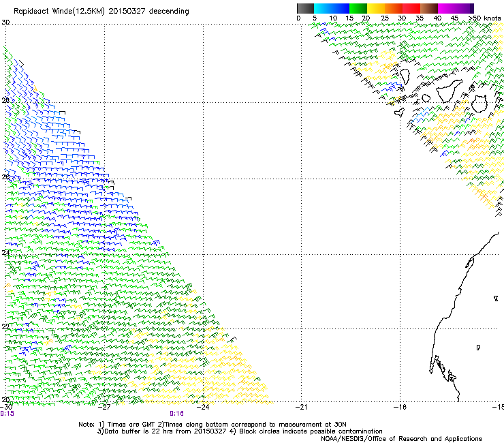Click the El Hierro island outline
504x443 pixels.
coord(400,112)
